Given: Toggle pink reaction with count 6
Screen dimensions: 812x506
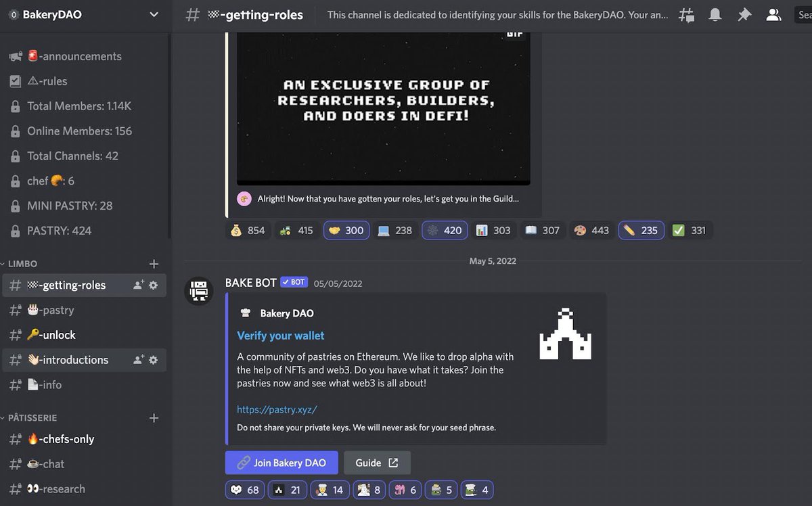Looking at the screenshot, I should coord(405,490).
